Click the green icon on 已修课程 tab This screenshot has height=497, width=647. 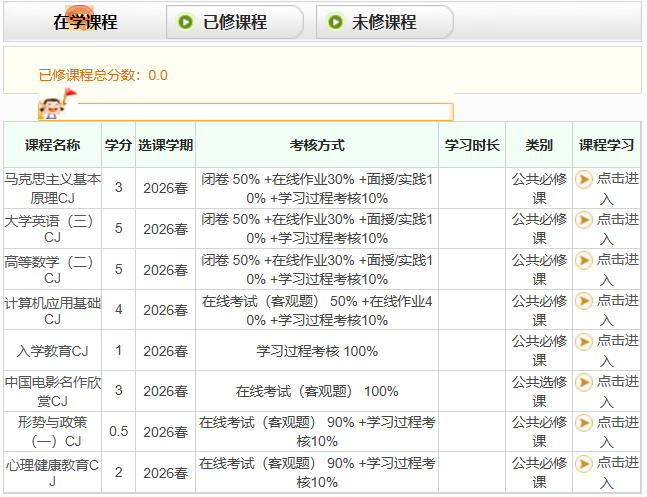(185, 22)
